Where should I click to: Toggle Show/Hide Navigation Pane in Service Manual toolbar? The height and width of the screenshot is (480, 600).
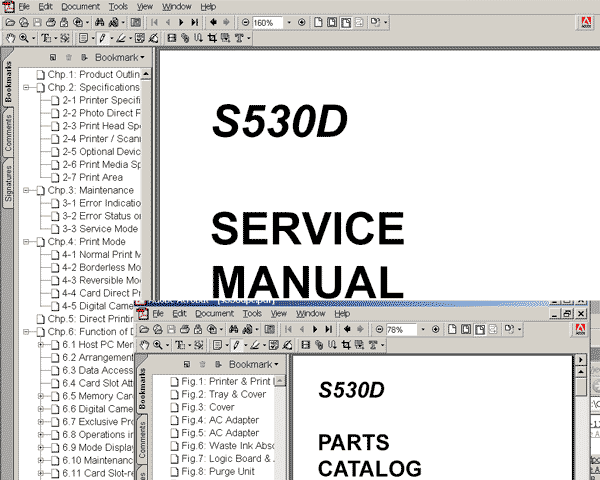coord(136,23)
